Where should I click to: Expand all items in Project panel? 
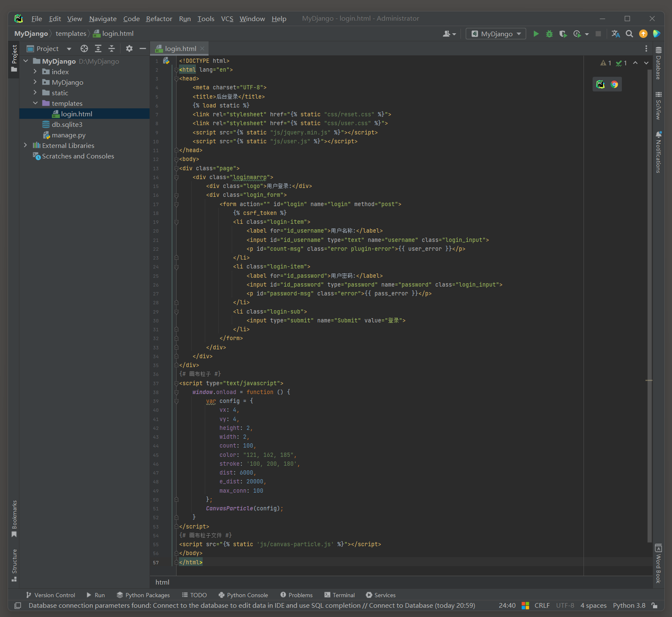[98, 48]
